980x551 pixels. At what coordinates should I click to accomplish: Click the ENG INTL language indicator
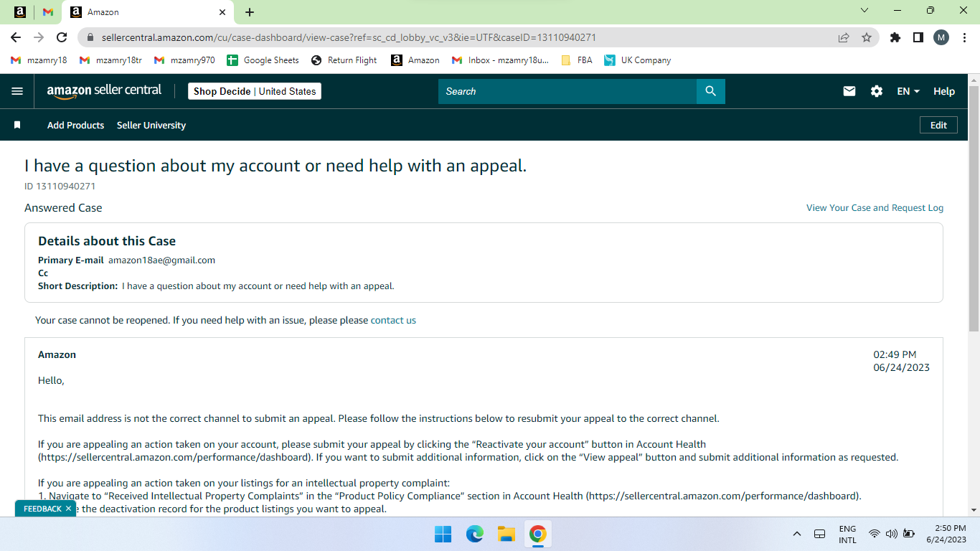[x=847, y=534]
